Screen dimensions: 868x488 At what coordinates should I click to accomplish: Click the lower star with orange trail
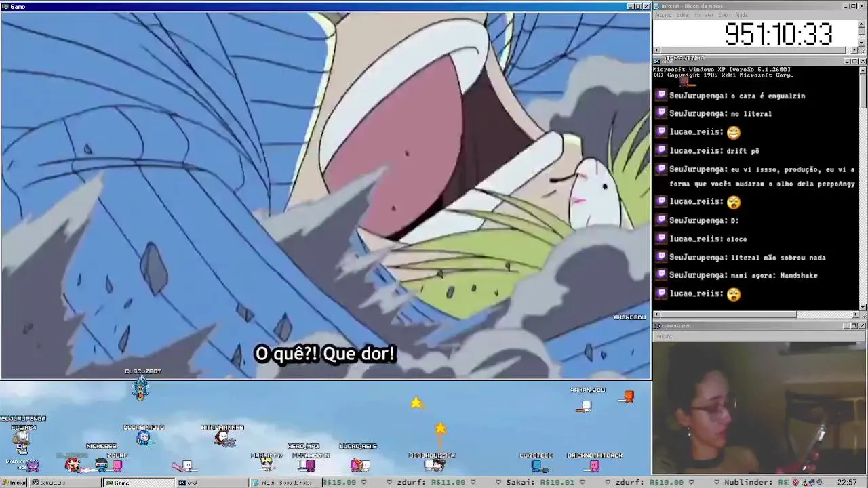point(440,428)
